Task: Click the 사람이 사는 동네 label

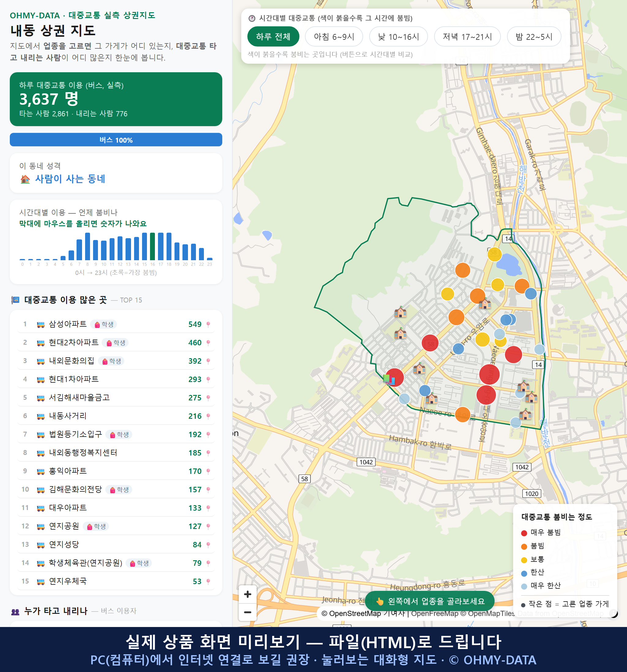Action: click(70, 179)
